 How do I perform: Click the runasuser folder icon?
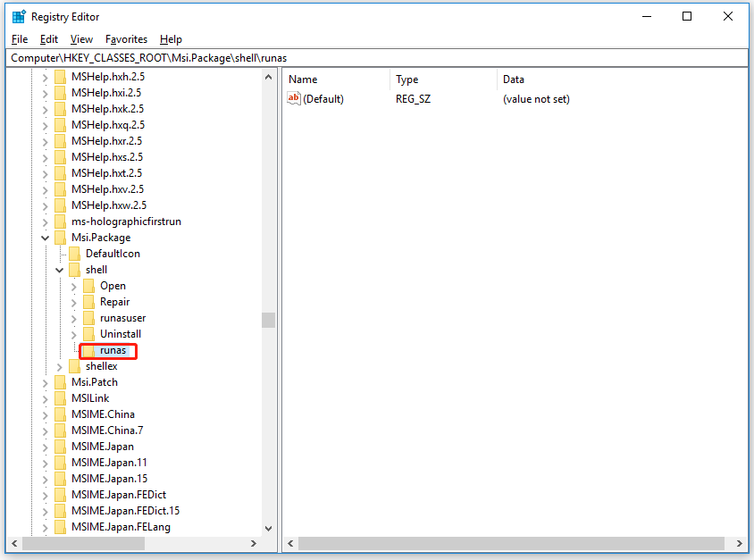click(88, 317)
